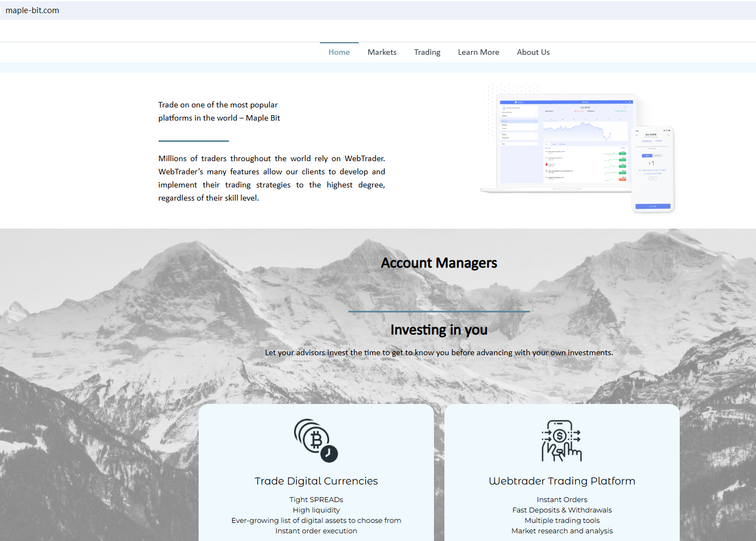Click the maple-bit.com address text
This screenshot has height=541, width=756.
tap(32, 10)
